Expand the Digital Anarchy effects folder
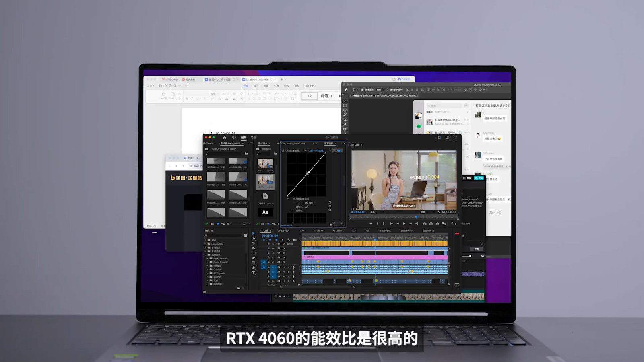Screen dimensions: 644x362 (207, 262)
